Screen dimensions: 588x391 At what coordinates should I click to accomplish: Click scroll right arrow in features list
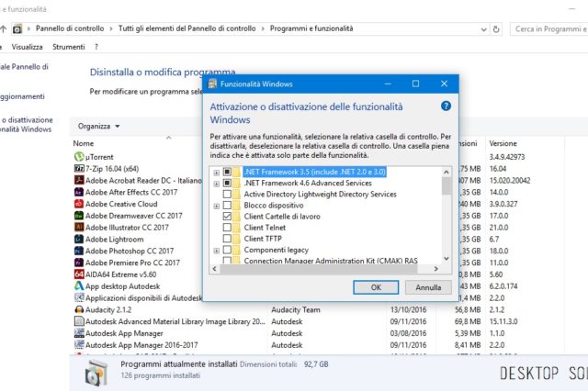[x=435, y=269]
